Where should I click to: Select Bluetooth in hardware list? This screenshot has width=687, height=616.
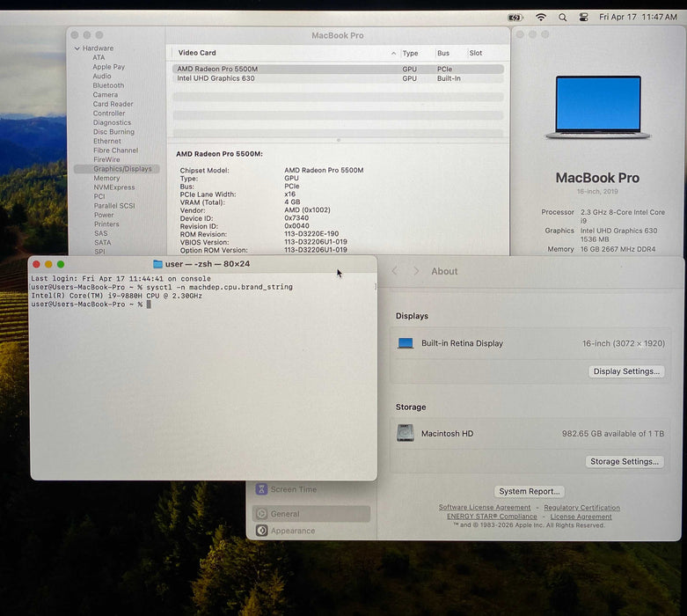point(108,85)
